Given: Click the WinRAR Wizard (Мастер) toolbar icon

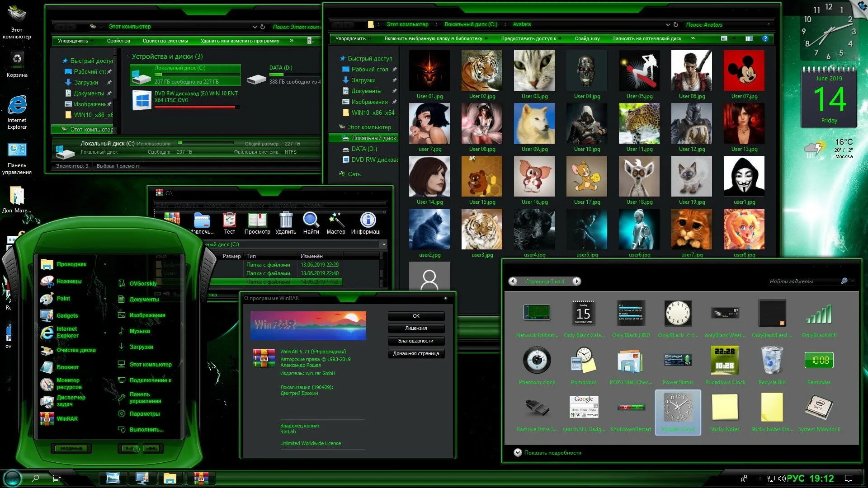Looking at the screenshot, I should (x=336, y=221).
